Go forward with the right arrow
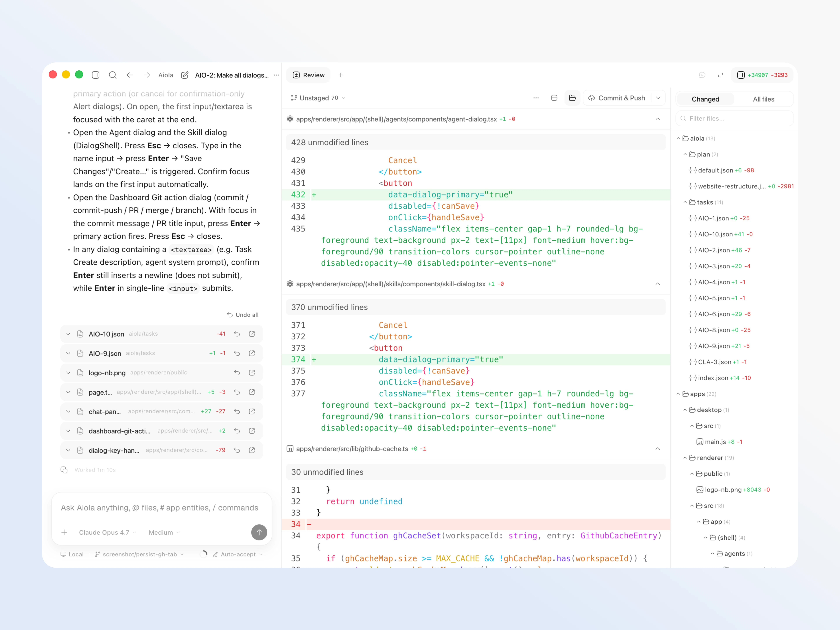This screenshot has height=630, width=840. click(x=147, y=75)
